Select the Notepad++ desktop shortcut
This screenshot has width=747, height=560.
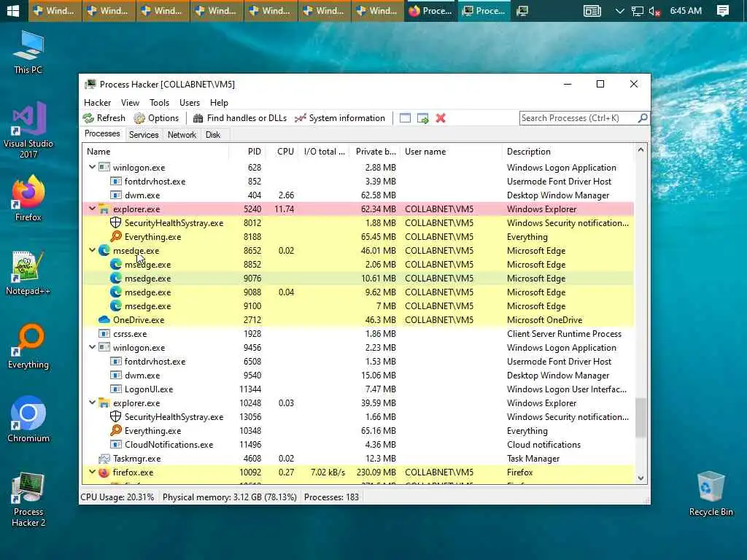28,273
